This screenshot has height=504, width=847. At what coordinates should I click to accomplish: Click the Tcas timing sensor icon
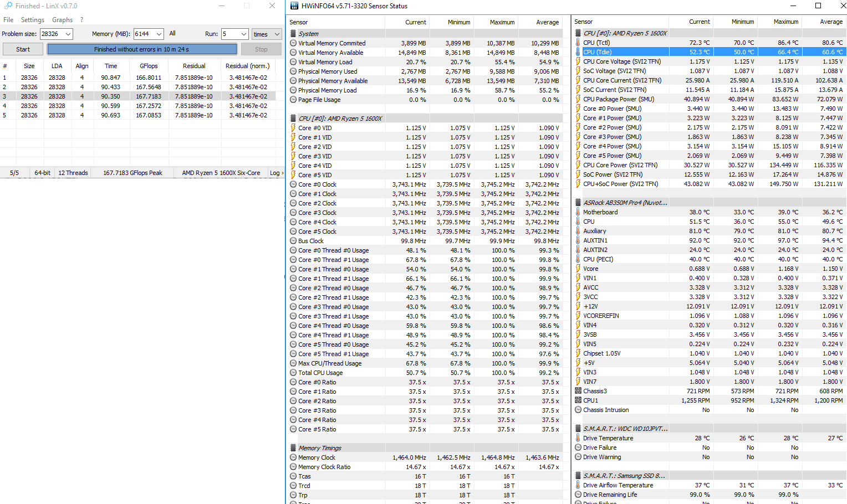tap(293, 476)
